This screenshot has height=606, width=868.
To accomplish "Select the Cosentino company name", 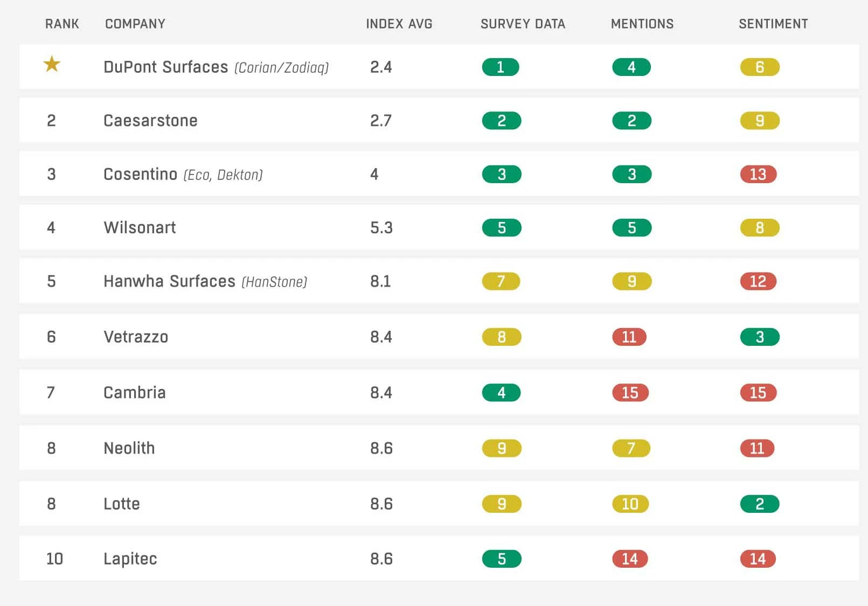I will tap(141, 174).
